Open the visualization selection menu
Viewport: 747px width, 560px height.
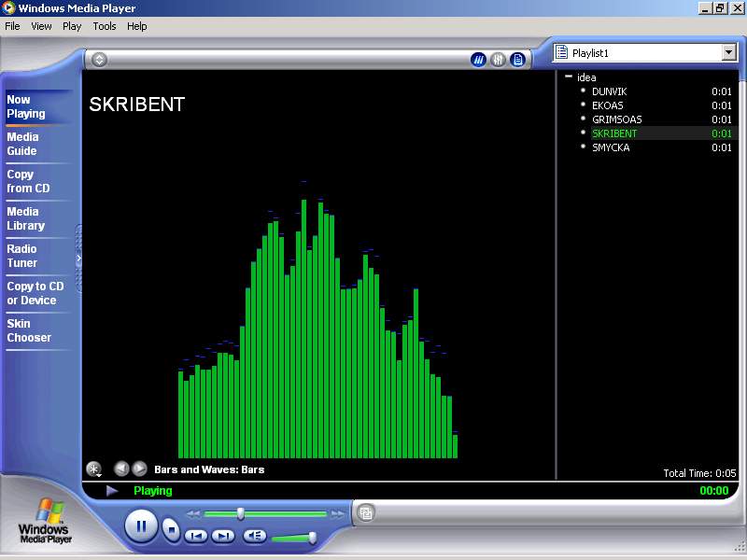(x=93, y=469)
